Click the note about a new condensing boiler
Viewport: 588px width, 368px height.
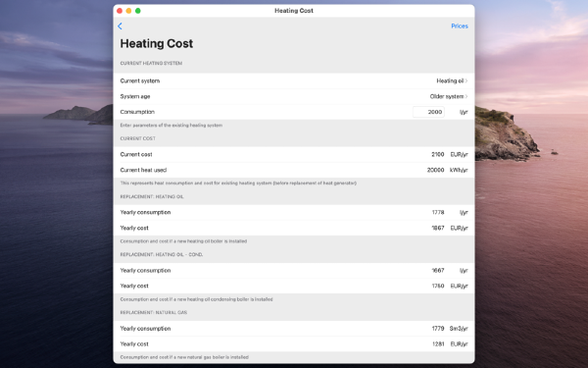[x=197, y=299]
